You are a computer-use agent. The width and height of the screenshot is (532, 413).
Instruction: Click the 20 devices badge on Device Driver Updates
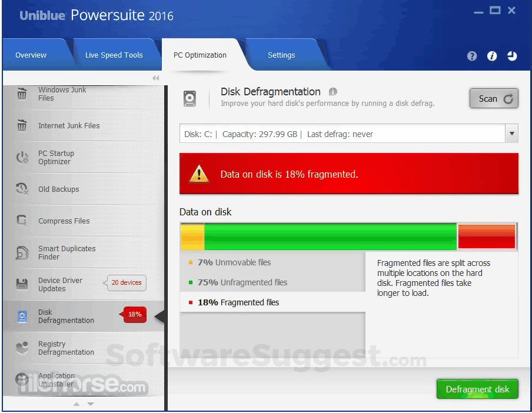pyautogui.click(x=126, y=283)
